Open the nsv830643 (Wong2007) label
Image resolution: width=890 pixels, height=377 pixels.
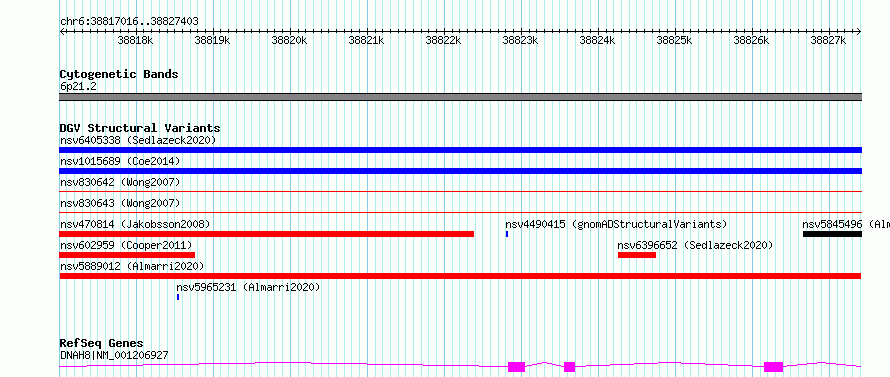[120, 203]
